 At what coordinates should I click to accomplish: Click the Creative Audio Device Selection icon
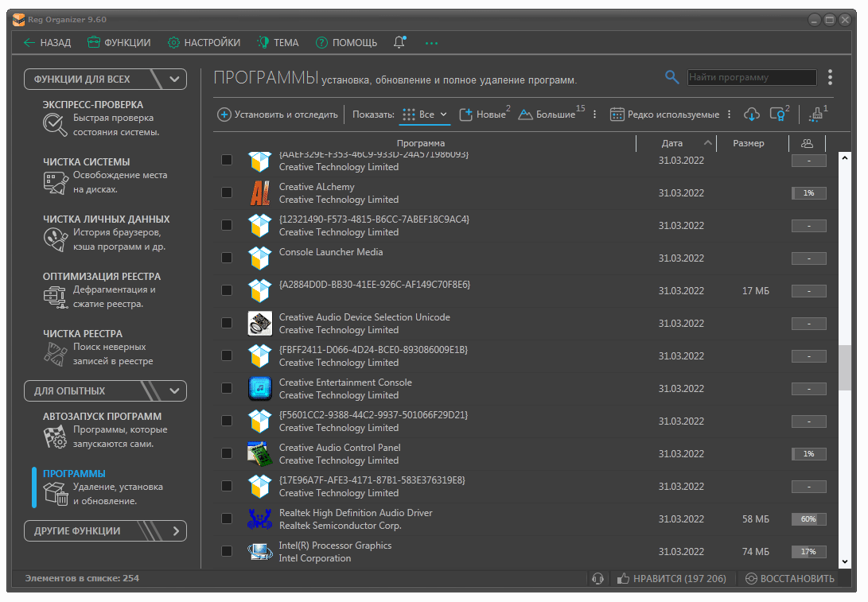point(259,323)
